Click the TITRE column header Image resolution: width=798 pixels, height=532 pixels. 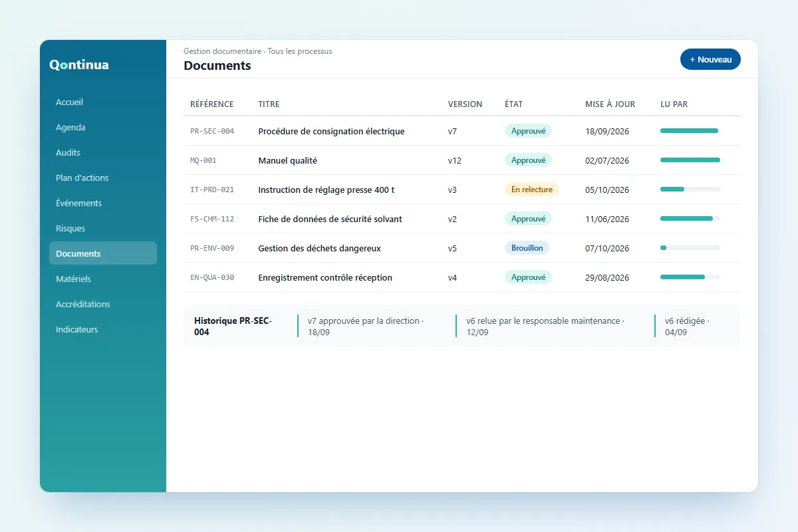coord(269,104)
